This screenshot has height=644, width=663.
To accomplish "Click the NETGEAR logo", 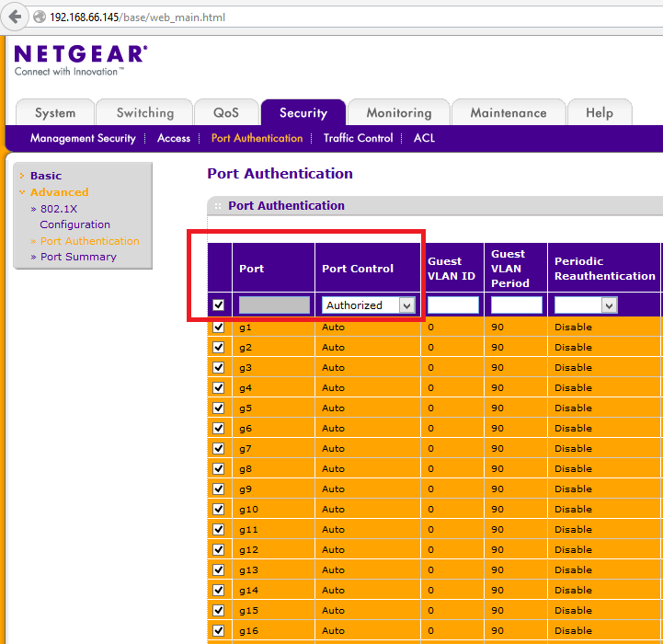I will [80, 55].
